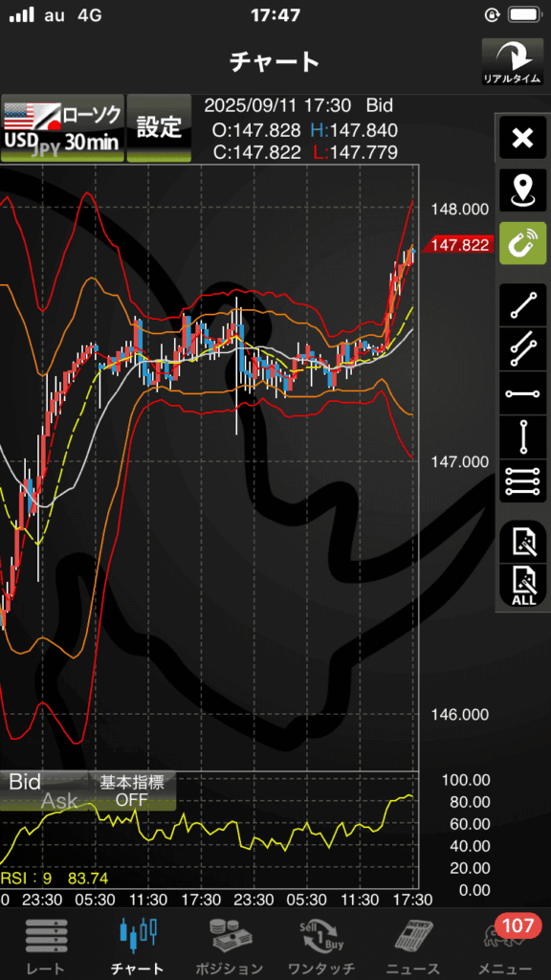Close the drawing tools panel
This screenshot has width=551, height=980.
coord(522,138)
